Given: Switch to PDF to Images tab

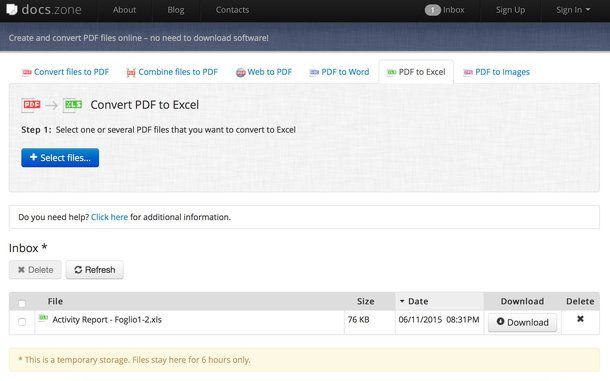Looking at the screenshot, I should coord(496,72).
